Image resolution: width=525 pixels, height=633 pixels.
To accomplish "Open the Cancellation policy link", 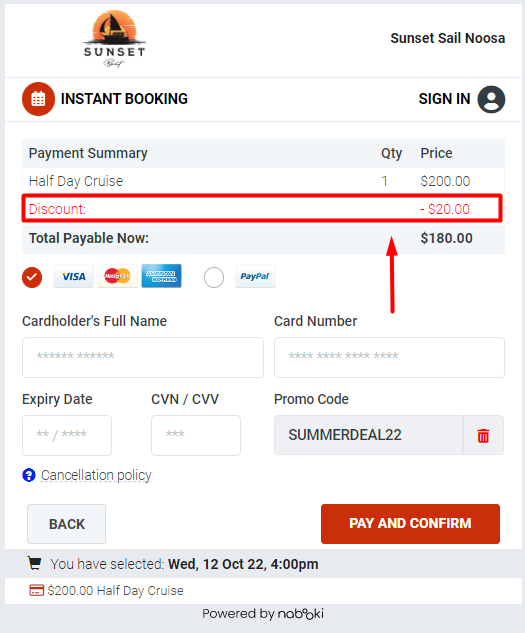I will (x=96, y=476).
